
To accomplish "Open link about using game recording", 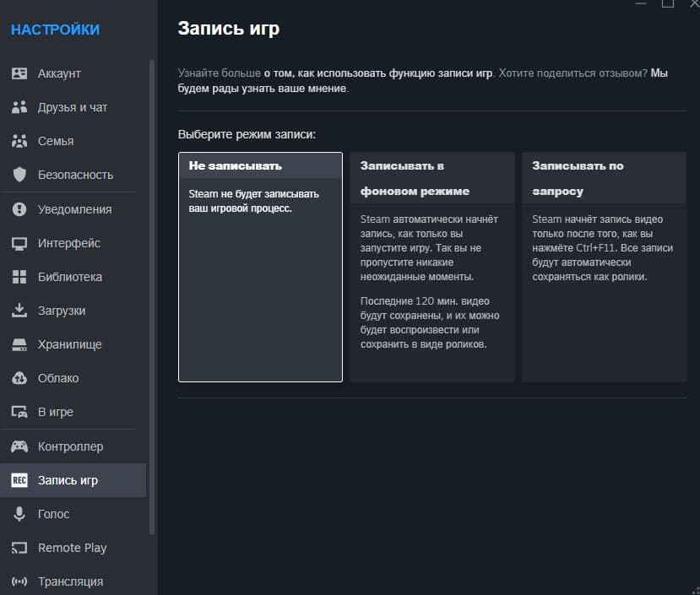I will click(378, 73).
